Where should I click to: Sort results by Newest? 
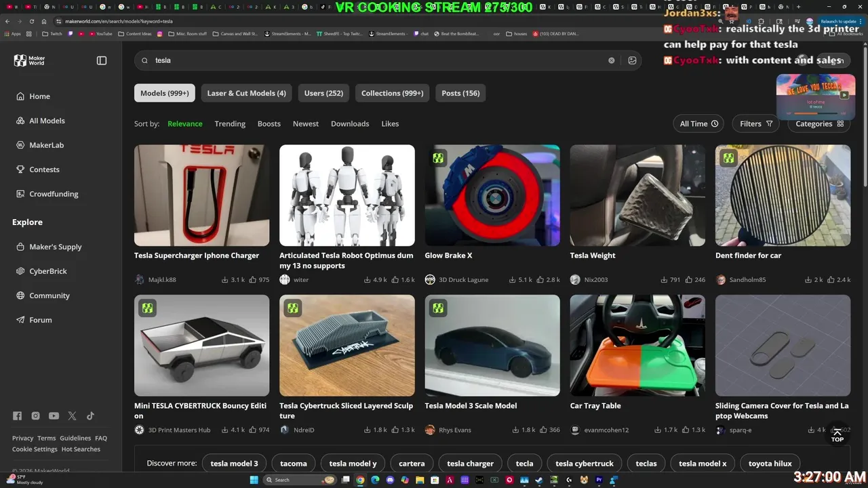306,124
